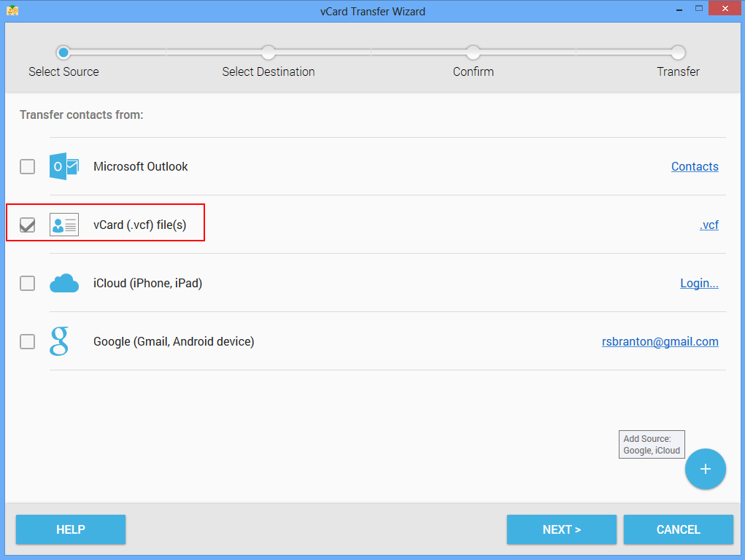Image resolution: width=745 pixels, height=560 pixels.
Task: Click the vCard contact card icon
Action: [x=63, y=225]
